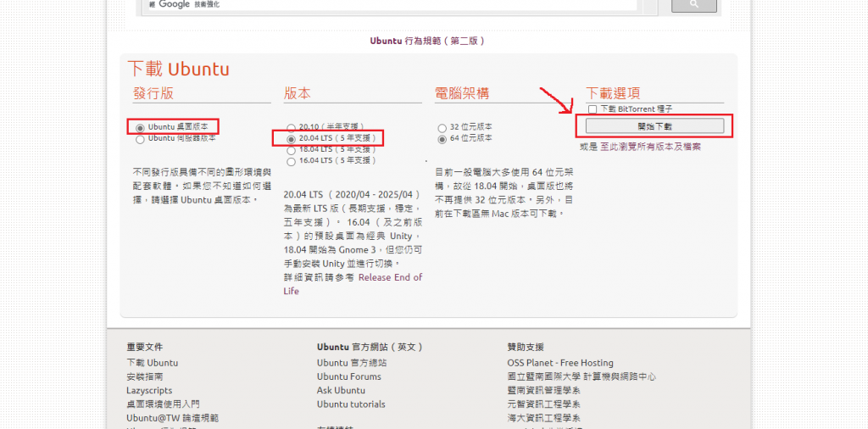Choose version 20.04 LTS (5 年支援)
Screen dimensions: 868x429
pyautogui.click(x=291, y=139)
